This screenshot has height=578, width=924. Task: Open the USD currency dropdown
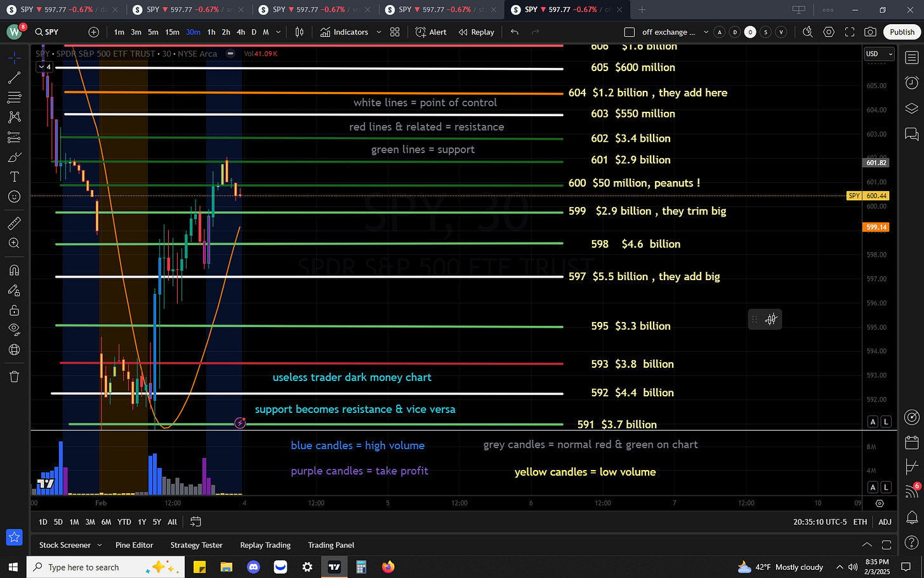tap(879, 54)
